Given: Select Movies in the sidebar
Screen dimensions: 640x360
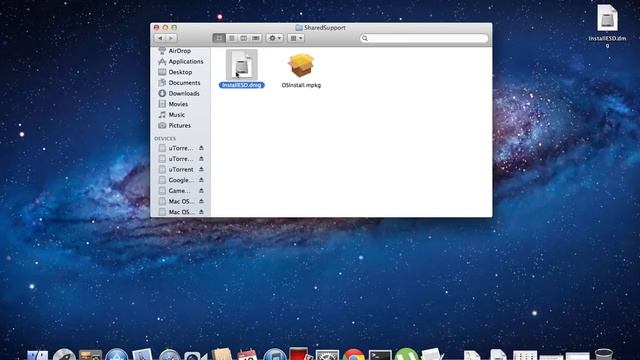Looking at the screenshot, I should tap(178, 104).
